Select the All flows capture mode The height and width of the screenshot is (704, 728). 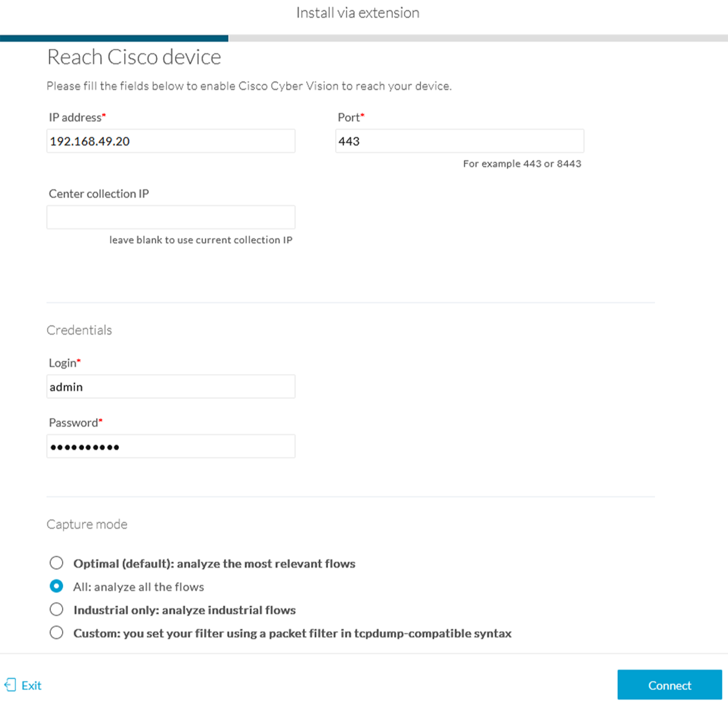[56, 586]
